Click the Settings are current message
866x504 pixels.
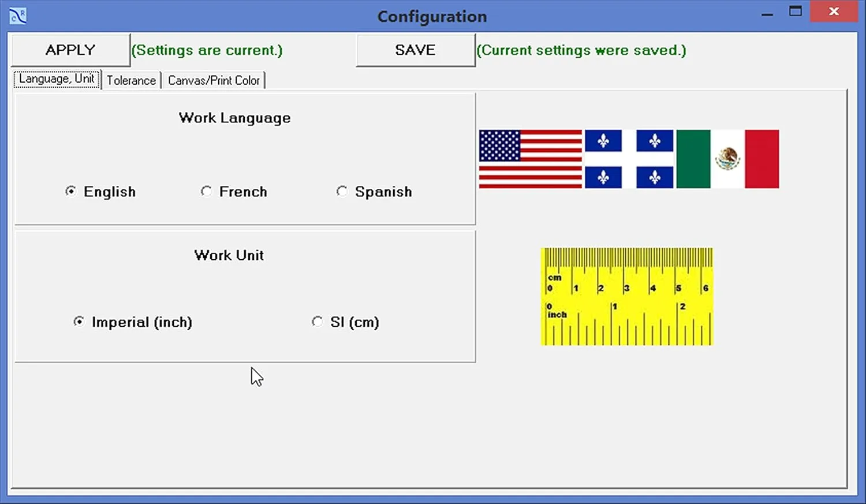[207, 50]
